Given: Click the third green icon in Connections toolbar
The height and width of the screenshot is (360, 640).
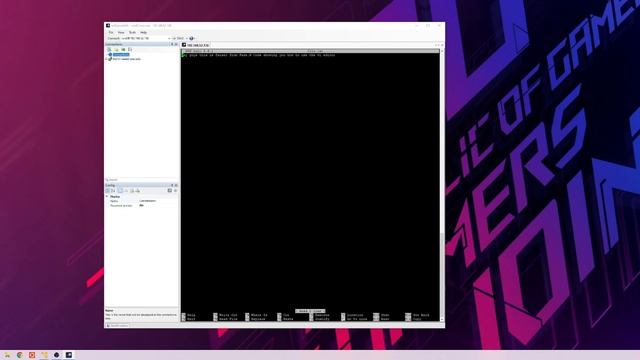Looking at the screenshot, I should click(x=123, y=49).
